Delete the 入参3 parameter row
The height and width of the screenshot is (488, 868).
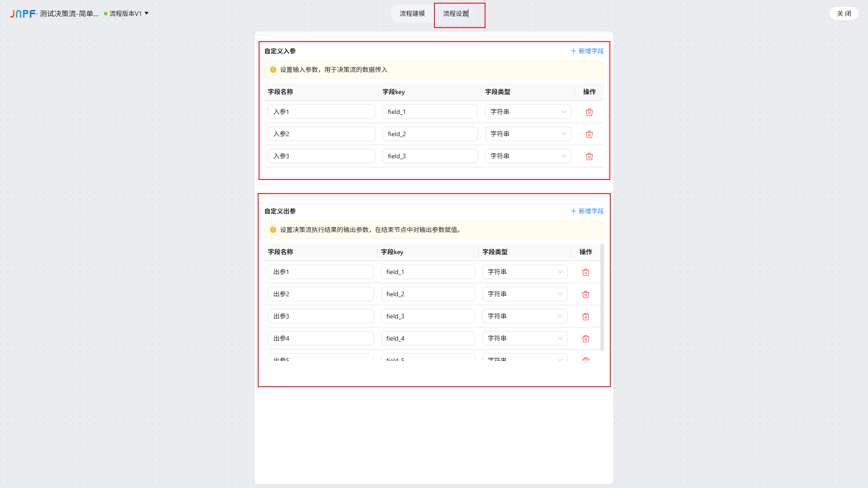point(589,156)
